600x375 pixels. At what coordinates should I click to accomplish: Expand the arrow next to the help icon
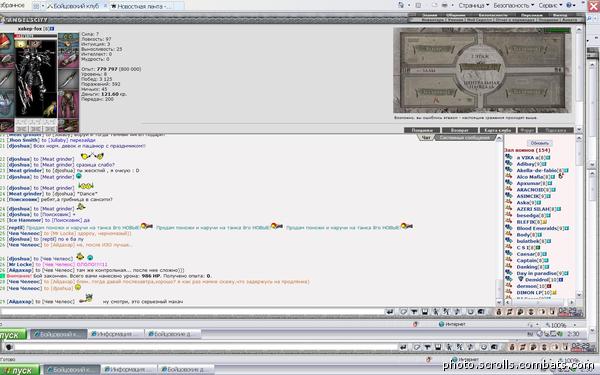pyautogui.click(x=574, y=5)
